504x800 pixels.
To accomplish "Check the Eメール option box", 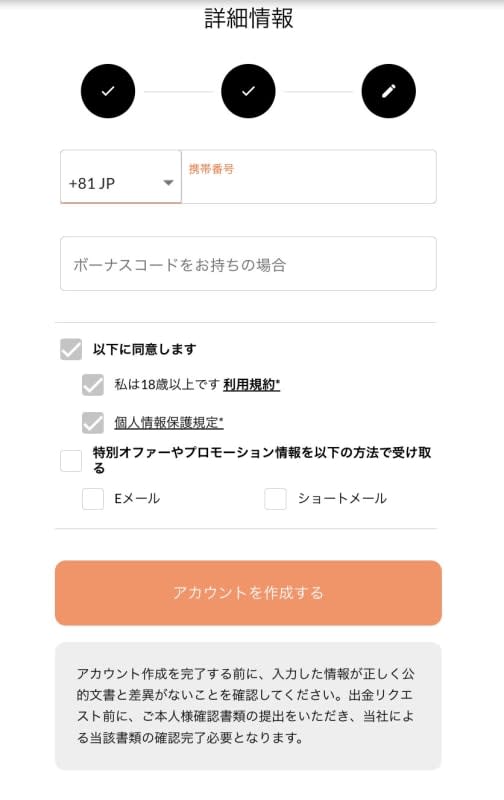I will 93,498.
